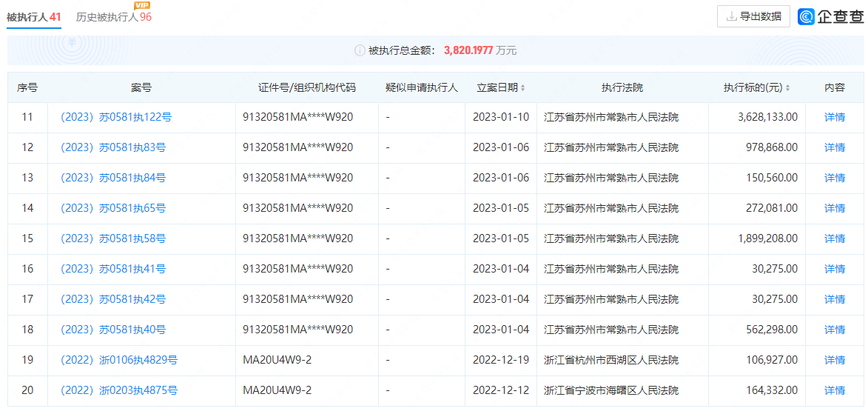Click the 企查查 logo

point(830,16)
